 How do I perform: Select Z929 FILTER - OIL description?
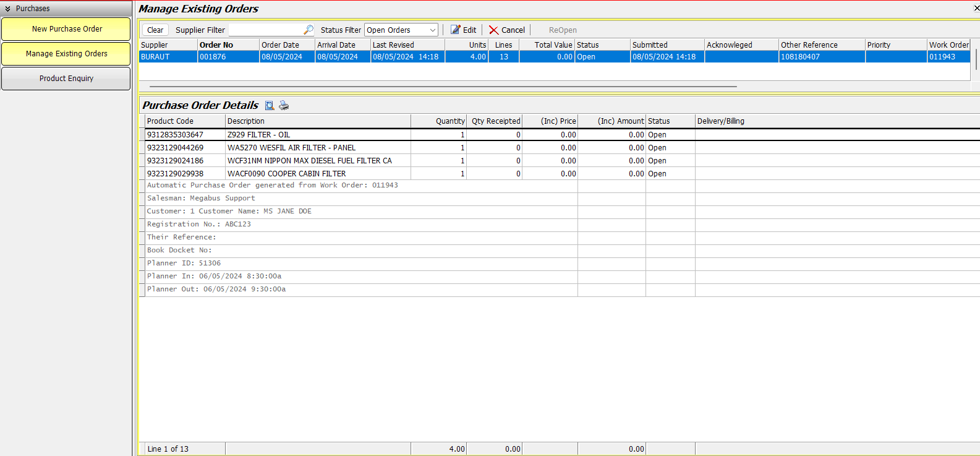318,135
